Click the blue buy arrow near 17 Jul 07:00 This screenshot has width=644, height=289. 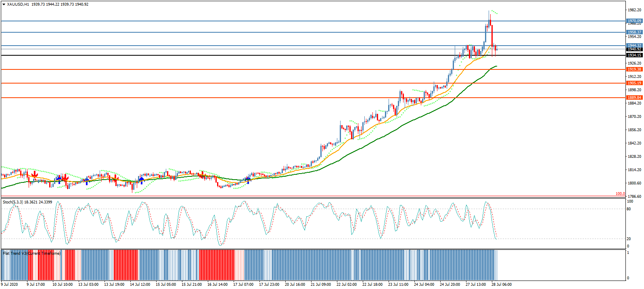point(248,180)
